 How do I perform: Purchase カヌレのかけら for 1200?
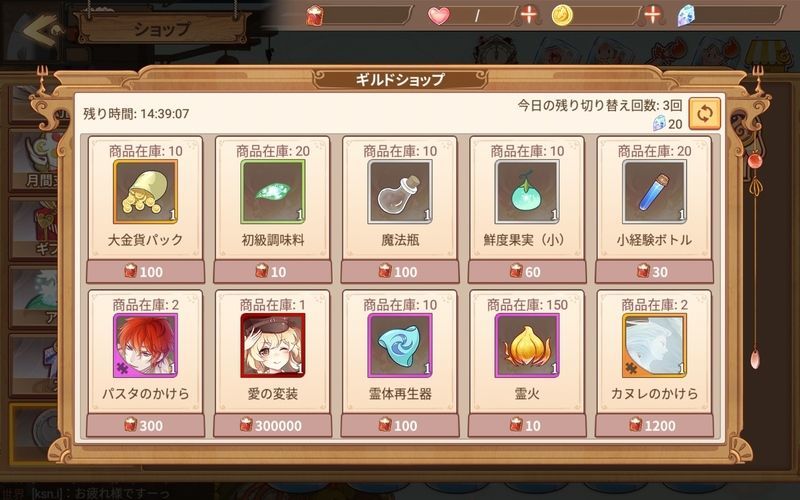click(x=655, y=426)
